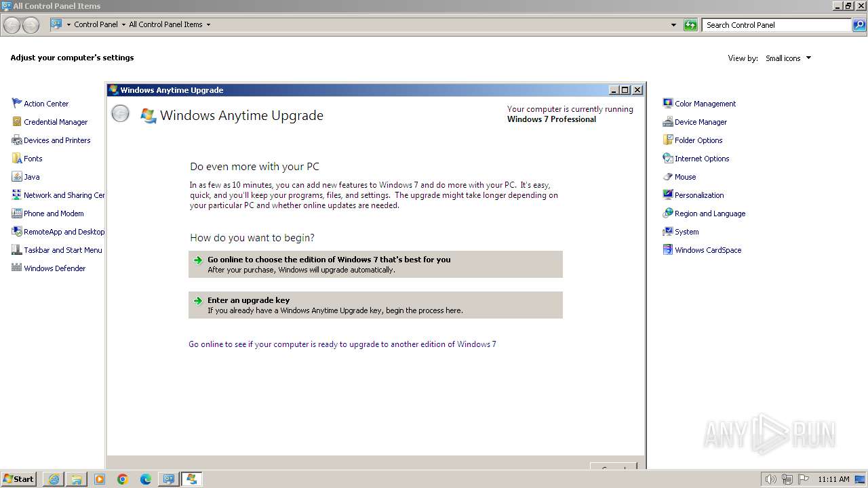Open the Fonts folder icon
The height and width of the screenshot is (488, 868).
click(17, 158)
